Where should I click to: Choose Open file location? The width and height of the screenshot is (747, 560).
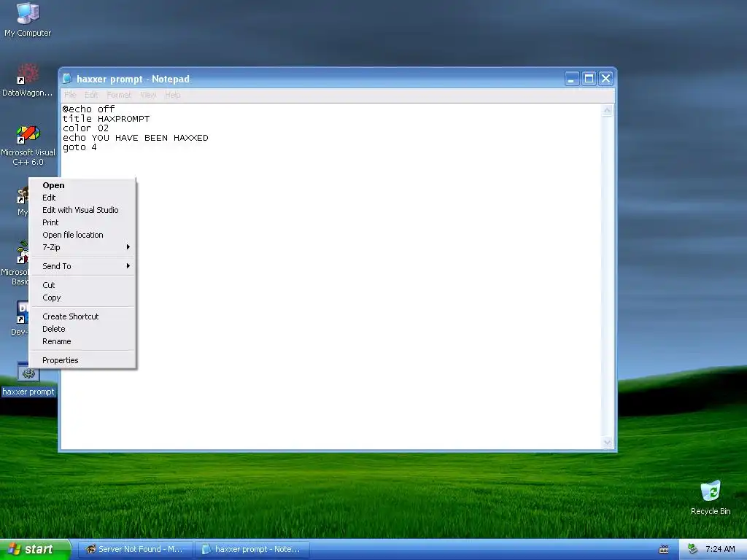point(82,235)
